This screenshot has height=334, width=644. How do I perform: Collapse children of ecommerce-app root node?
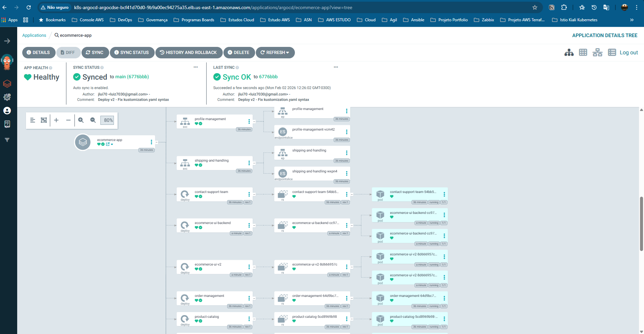(x=156, y=142)
